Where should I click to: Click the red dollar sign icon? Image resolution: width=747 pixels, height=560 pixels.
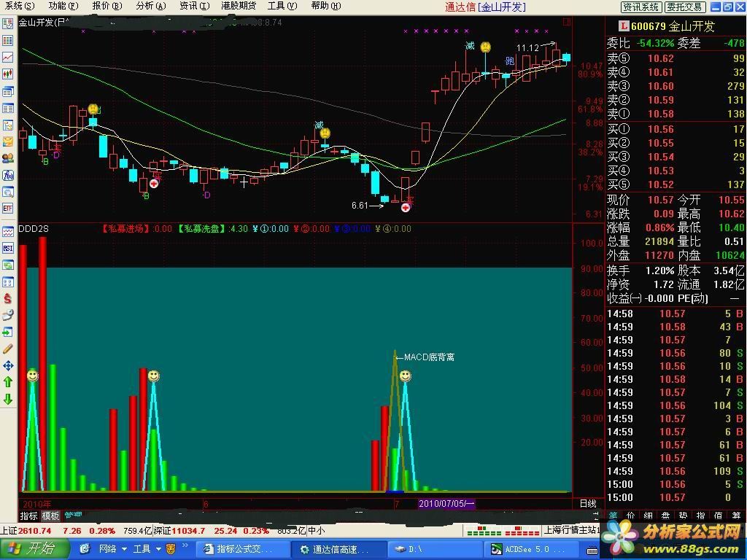(x=7, y=298)
